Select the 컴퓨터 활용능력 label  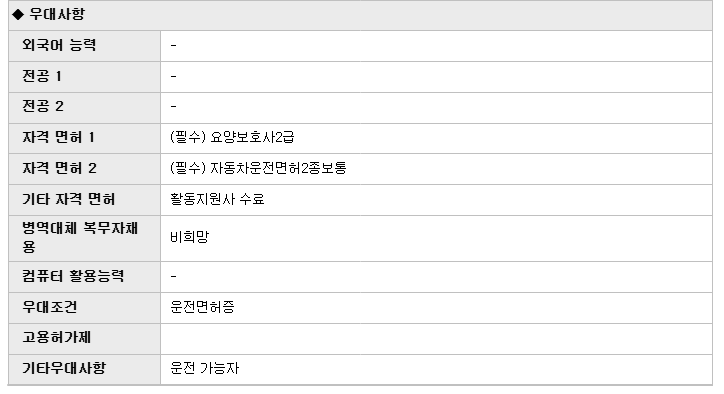[73, 277]
